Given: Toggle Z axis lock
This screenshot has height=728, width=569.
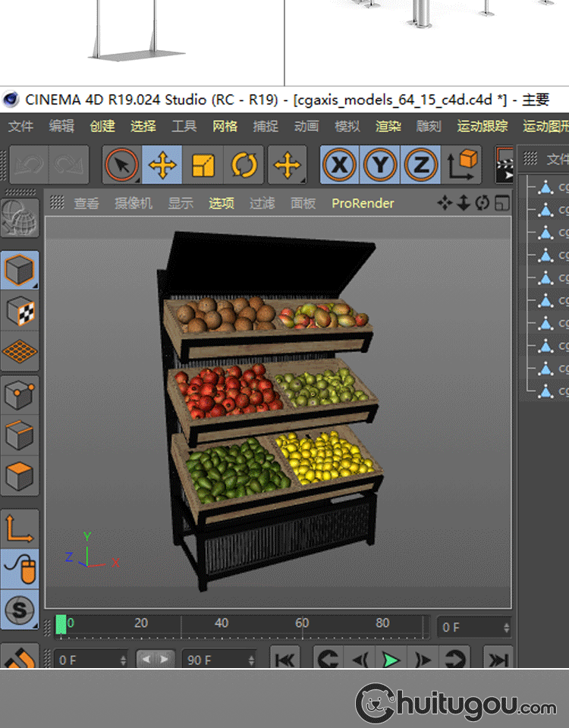Looking at the screenshot, I should pos(421,165).
